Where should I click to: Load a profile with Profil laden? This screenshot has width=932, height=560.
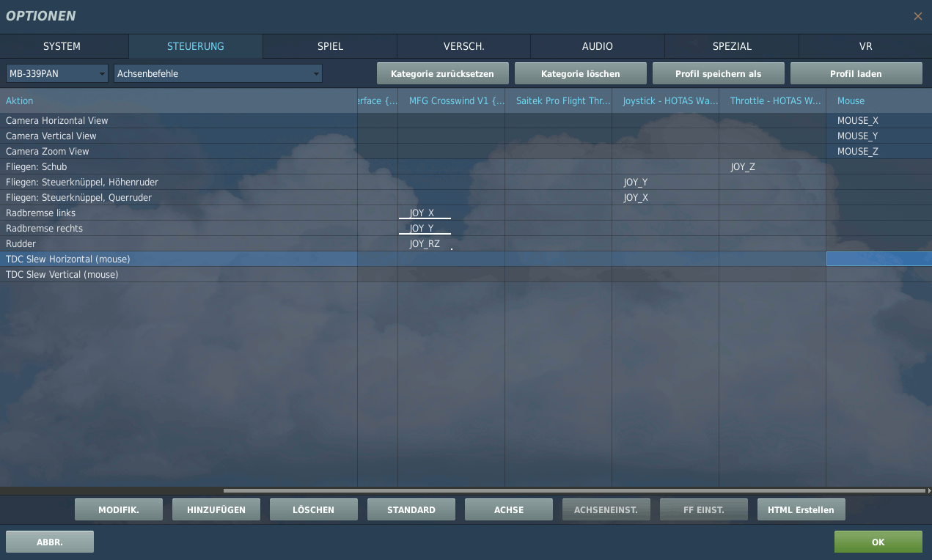point(856,73)
